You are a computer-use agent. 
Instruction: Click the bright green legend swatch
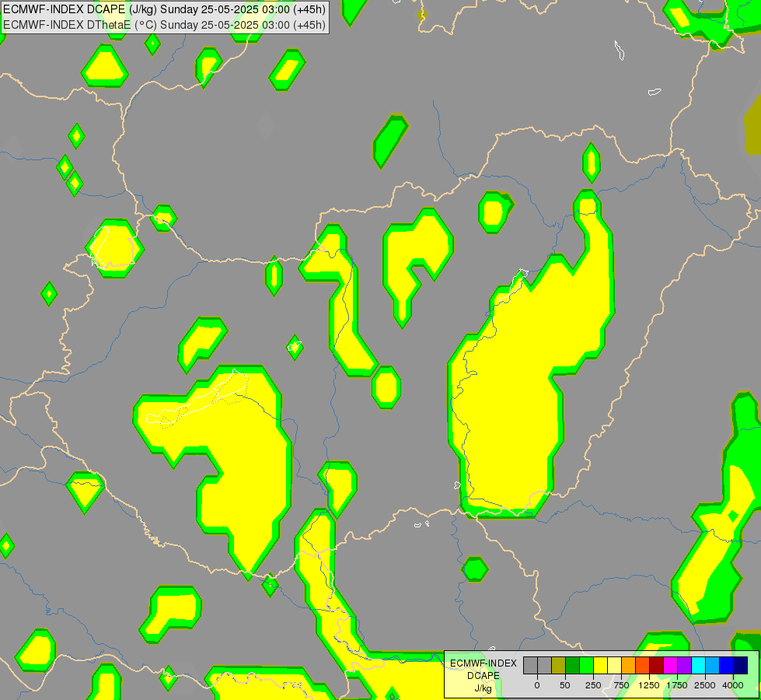tap(587, 666)
